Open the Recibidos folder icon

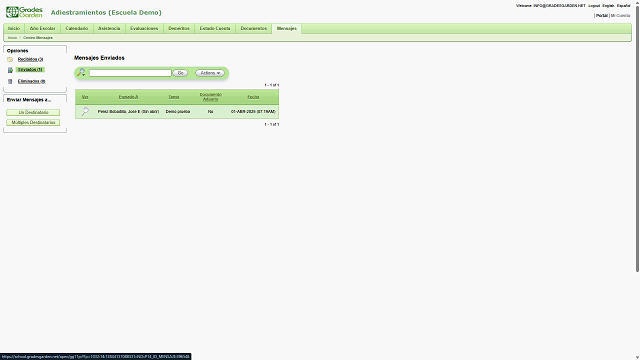coord(10,60)
